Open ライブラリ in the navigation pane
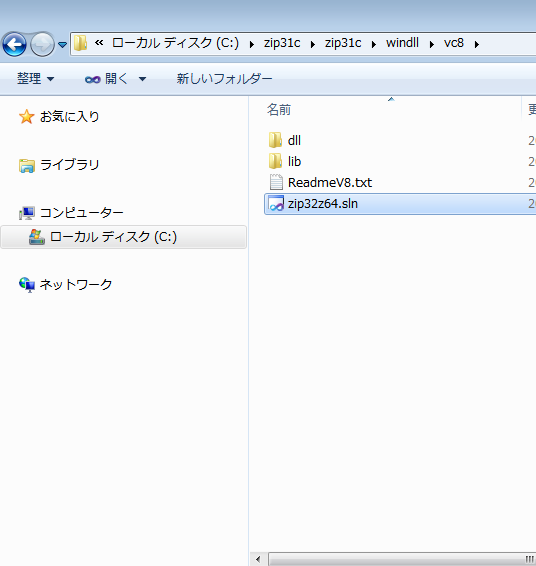The width and height of the screenshot is (536, 566). tap(69, 165)
